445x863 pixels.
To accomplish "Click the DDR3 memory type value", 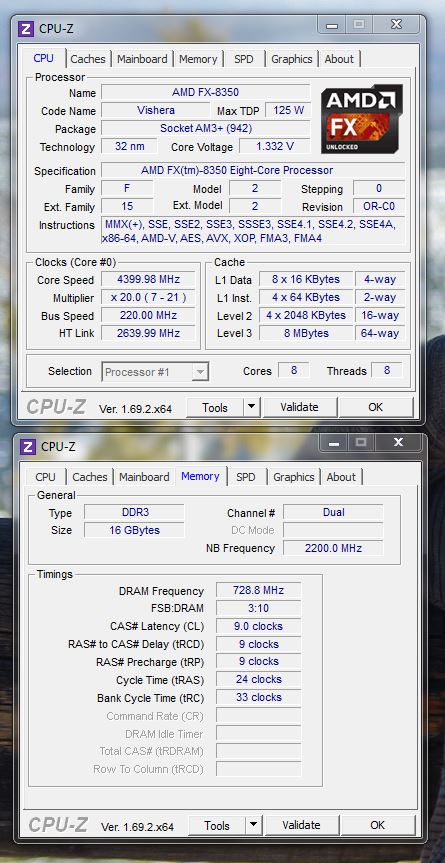I will click(x=135, y=512).
